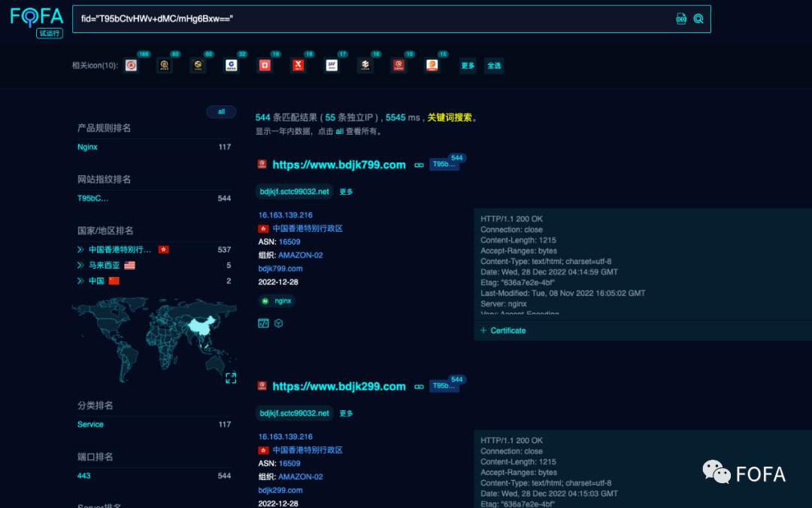Click first IP 16.163.139.216
812x508 pixels.
(x=286, y=214)
